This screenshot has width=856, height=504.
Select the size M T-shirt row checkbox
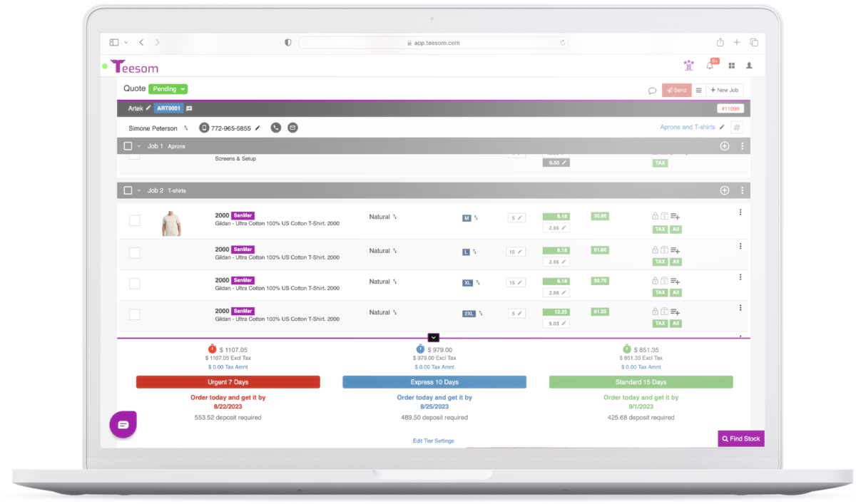click(x=134, y=221)
